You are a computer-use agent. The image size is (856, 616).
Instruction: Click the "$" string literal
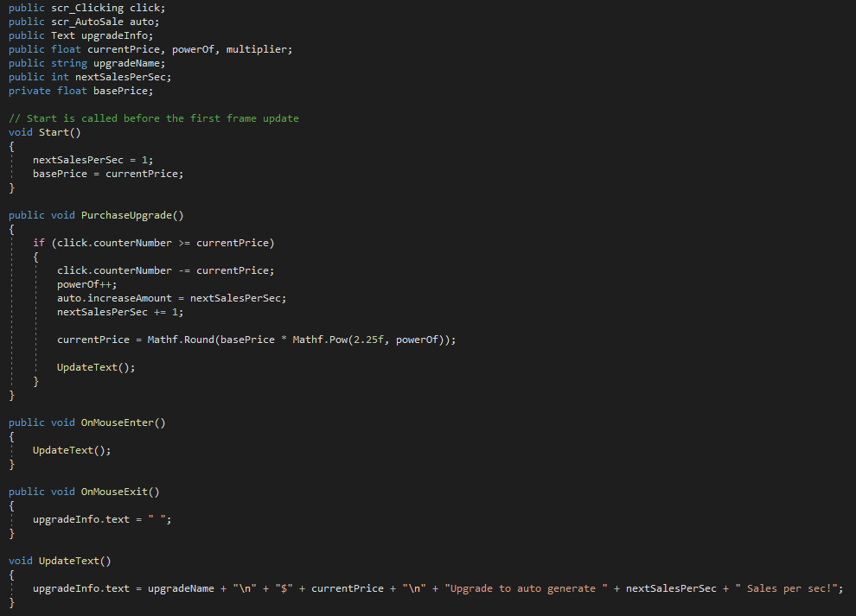pyautogui.click(x=284, y=588)
